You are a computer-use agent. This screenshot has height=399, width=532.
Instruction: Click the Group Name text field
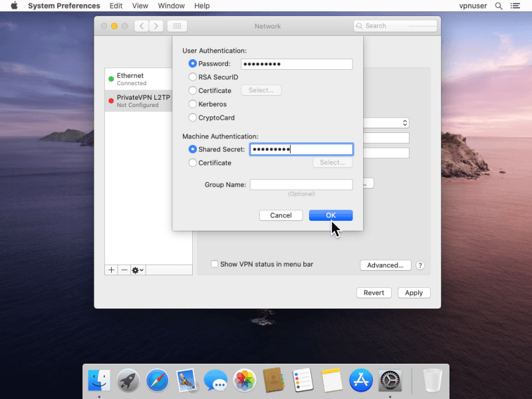click(x=301, y=185)
